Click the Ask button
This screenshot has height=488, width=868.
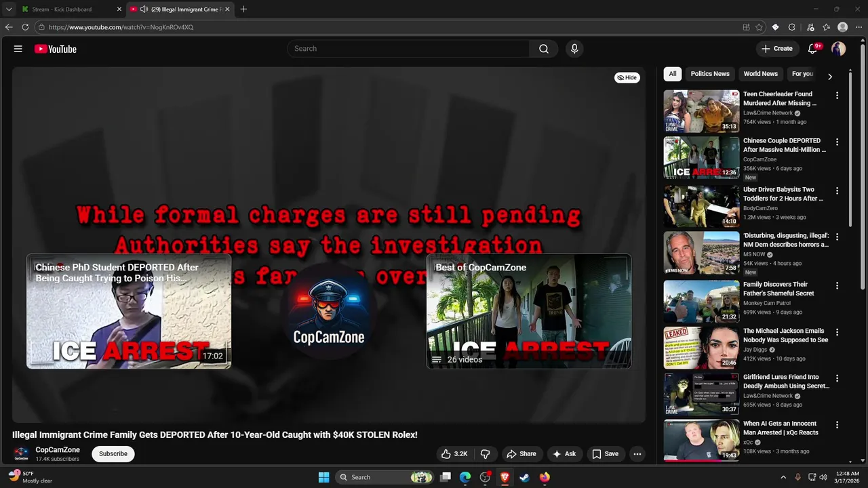[x=564, y=454]
